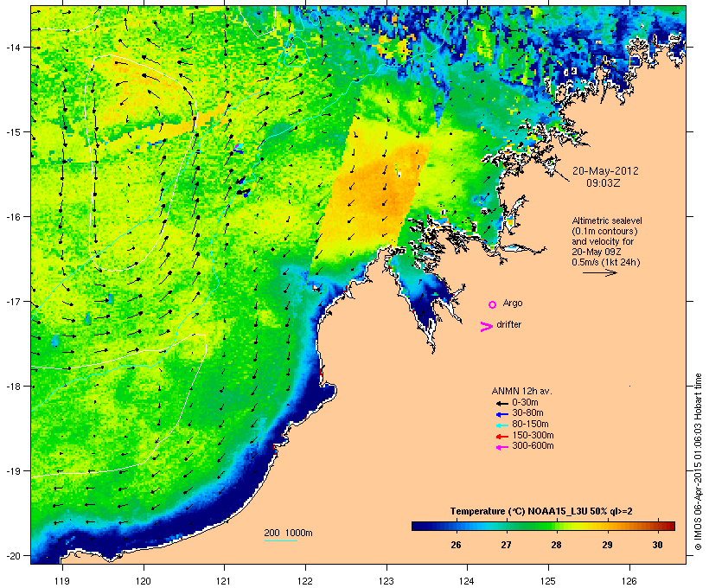Click the colorbar tick label 29

pos(607,545)
